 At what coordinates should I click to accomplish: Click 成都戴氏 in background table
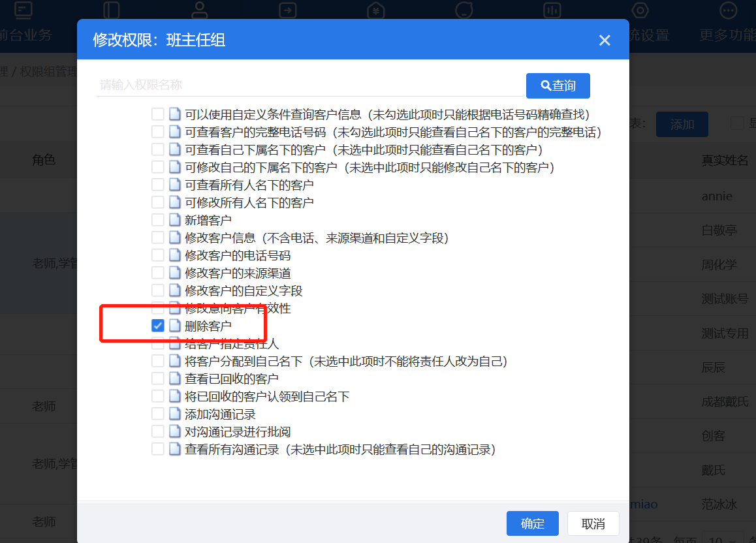[x=725, y=401]
